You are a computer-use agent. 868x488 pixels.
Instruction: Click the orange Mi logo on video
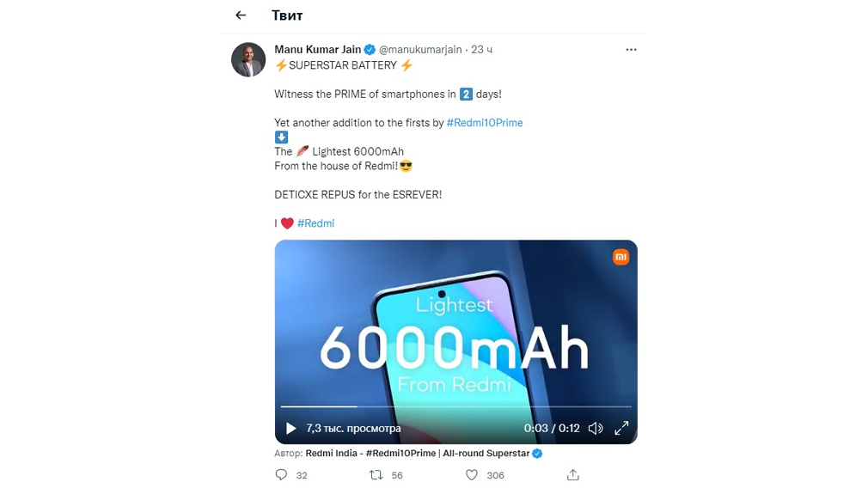pyautogui.click(x=620, y=257)
